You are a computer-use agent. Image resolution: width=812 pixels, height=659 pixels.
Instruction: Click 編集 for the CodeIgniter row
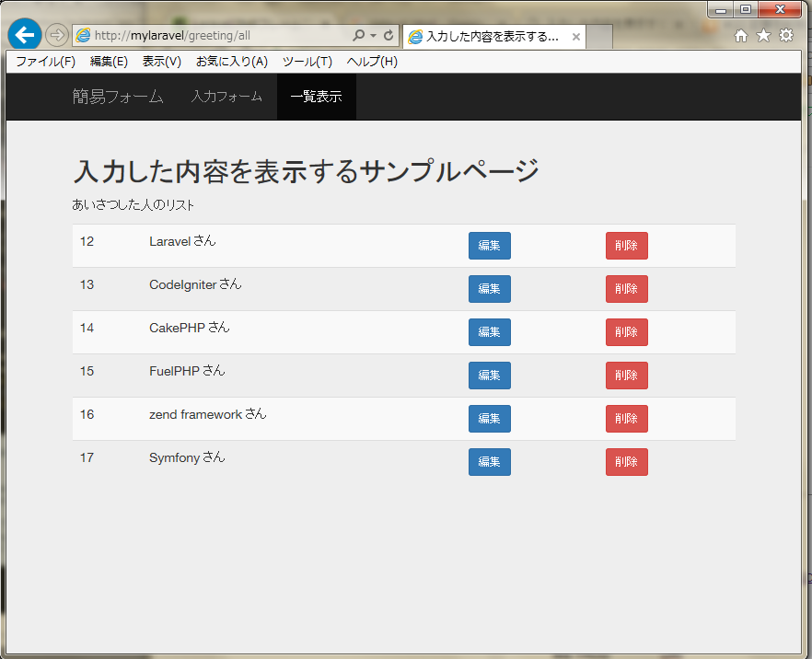[489, 289]
